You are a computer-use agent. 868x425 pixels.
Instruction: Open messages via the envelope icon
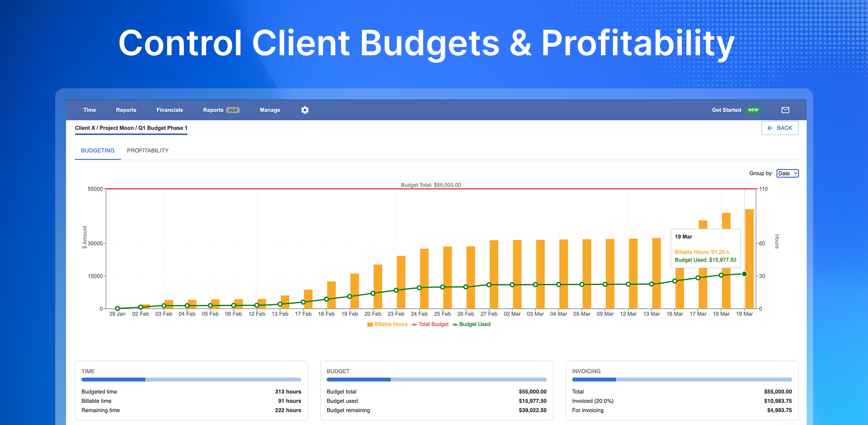click(785, 110)
